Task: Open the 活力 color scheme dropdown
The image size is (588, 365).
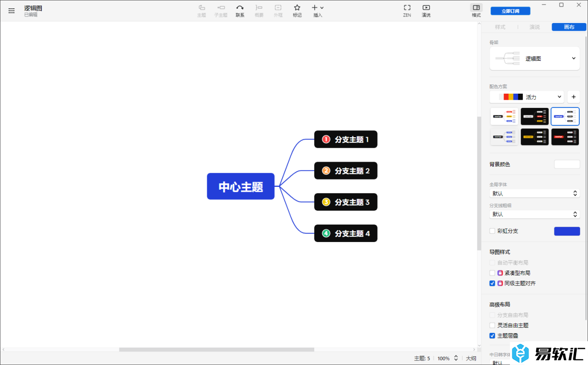Action: pyautogui.click(x=527, y=97)
